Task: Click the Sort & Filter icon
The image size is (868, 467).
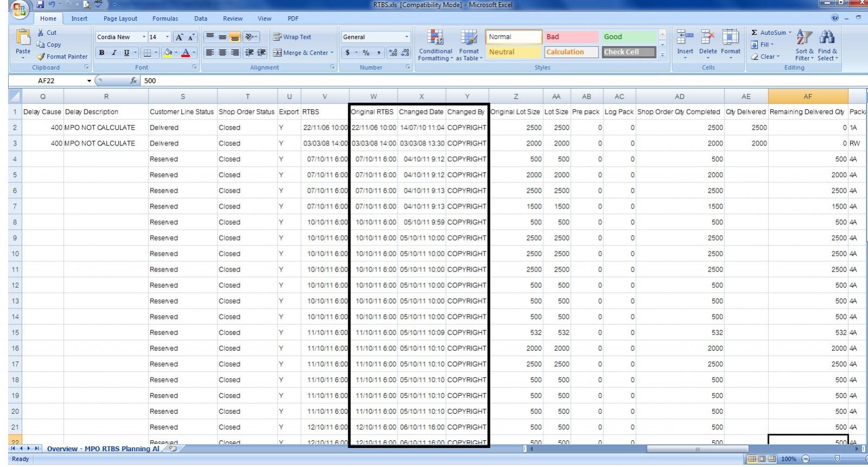Action: tap(805, 38)
